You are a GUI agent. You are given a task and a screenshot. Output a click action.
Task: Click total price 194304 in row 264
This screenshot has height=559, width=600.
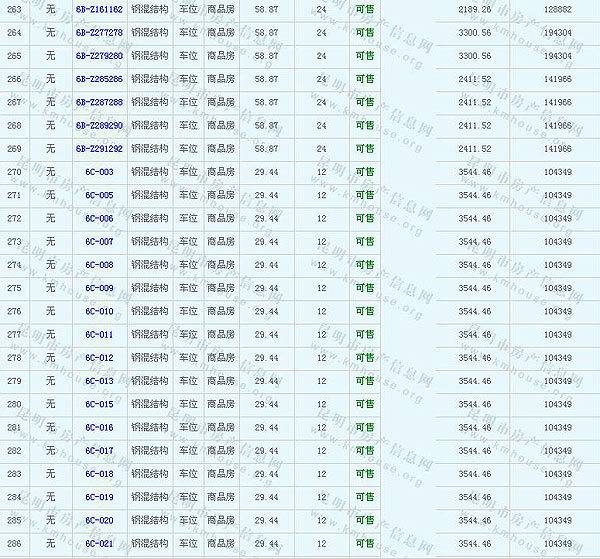(557, 33)
